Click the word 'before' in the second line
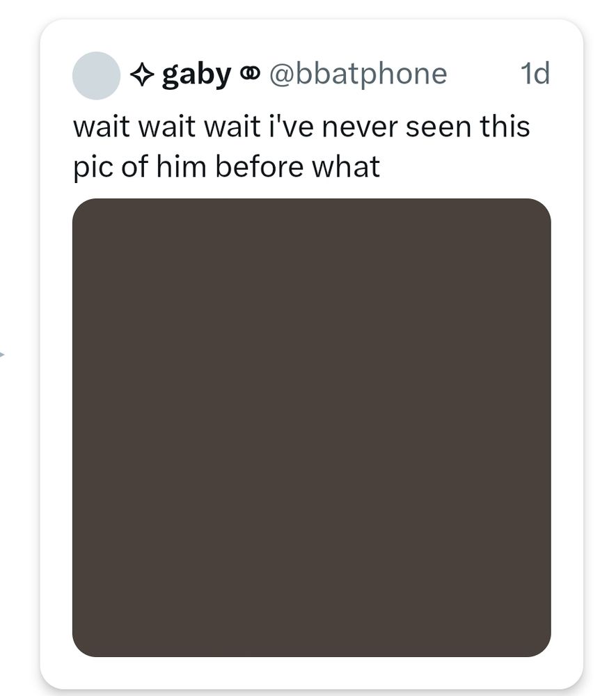Screen dimensions: 616x696 coord(259,167)
